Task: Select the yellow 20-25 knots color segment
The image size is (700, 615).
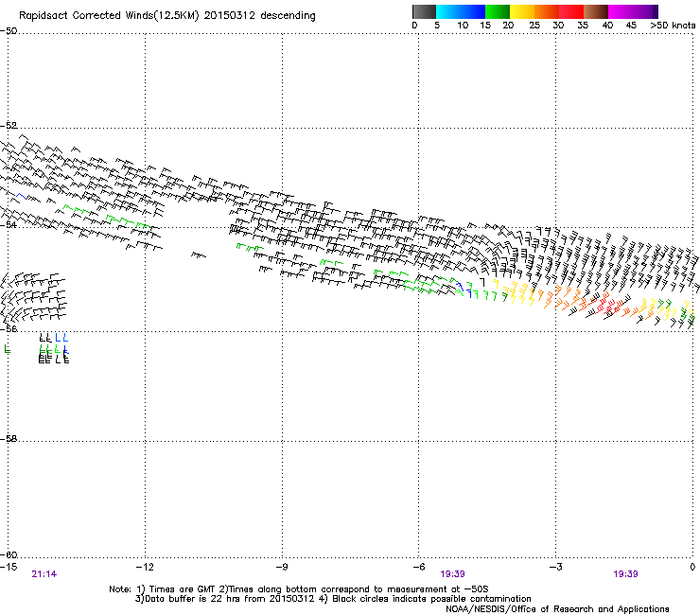Action: tap(522, 11)
